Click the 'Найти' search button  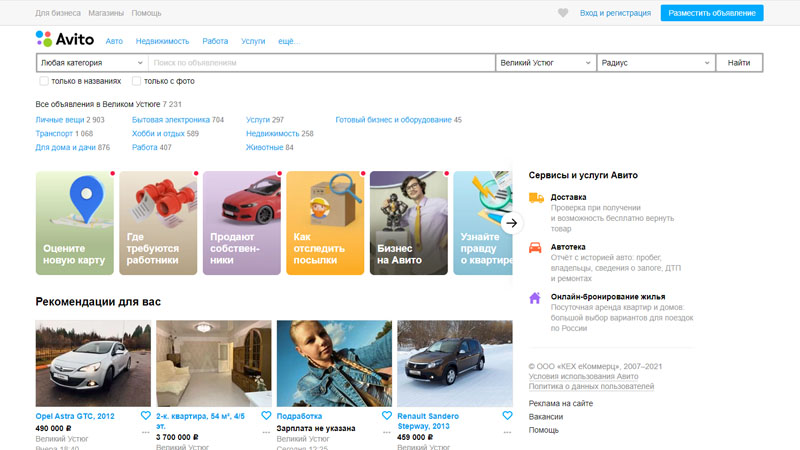coord(739,63)
